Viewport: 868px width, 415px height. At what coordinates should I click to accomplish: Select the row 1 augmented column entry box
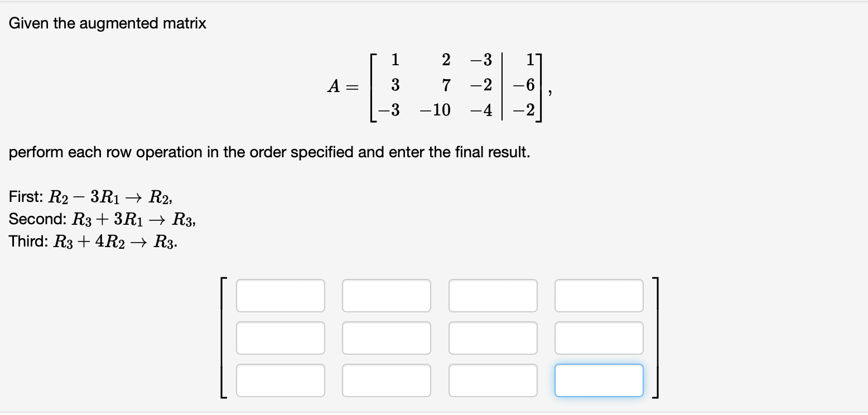[x=599, y=296]
